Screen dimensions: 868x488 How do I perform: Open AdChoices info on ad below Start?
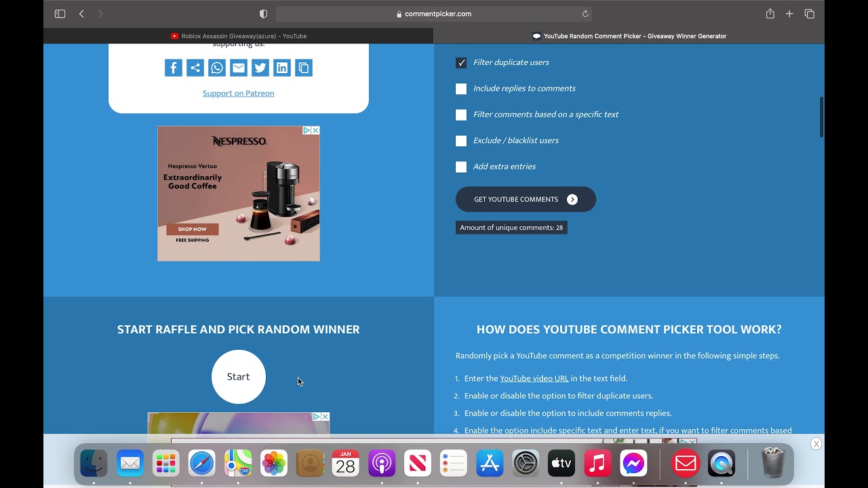pyautogui.click(x=317, y=417)
